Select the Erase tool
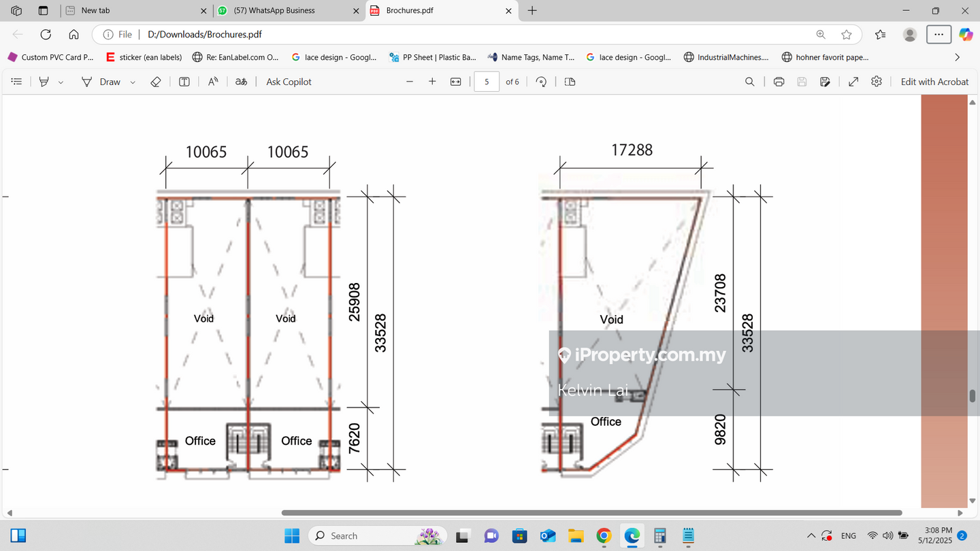The height and width of the screenshot is (551, 980). pyautogui.click(x=155, y=82)
